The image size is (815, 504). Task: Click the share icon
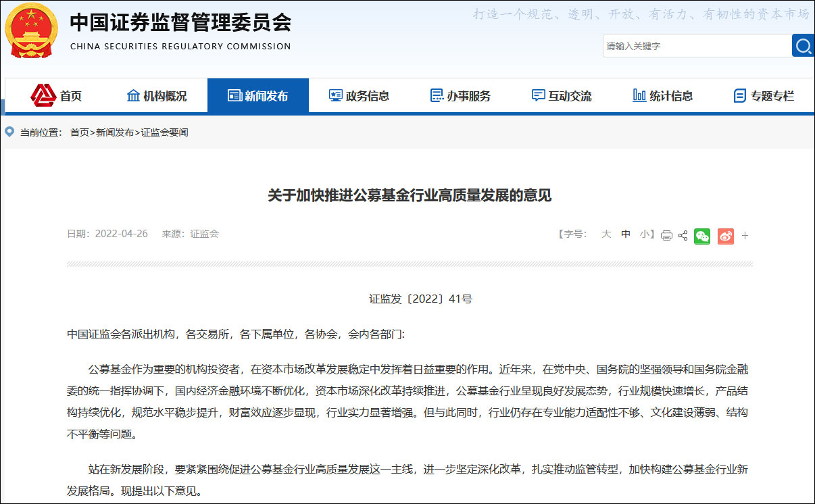coord(683,236)
